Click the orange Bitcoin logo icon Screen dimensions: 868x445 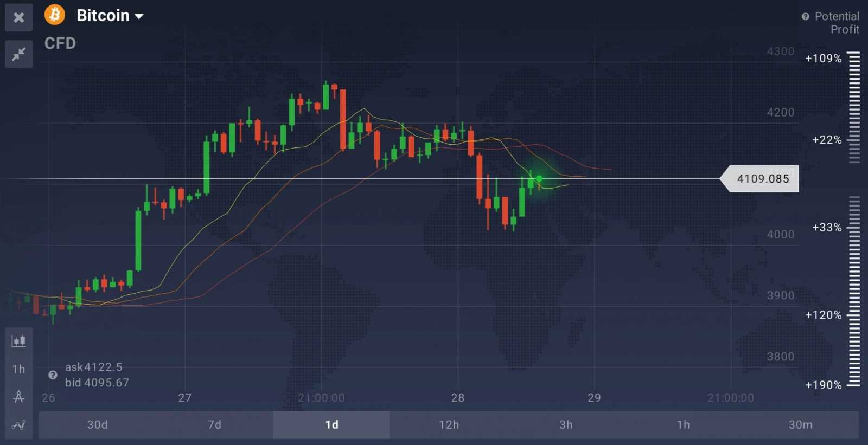click(55, 15)
